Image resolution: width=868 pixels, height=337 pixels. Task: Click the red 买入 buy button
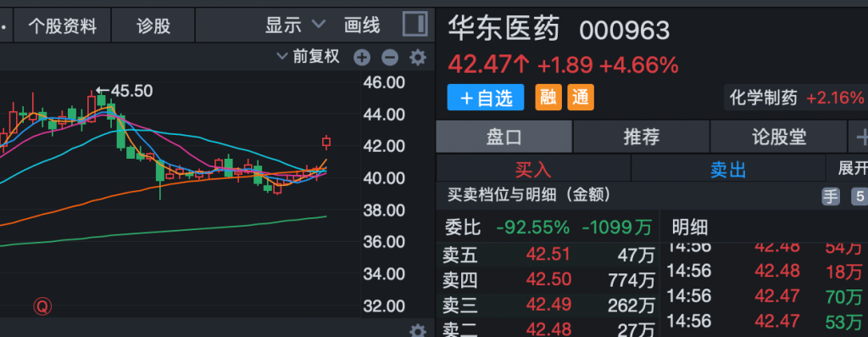[x=533, y=169]
